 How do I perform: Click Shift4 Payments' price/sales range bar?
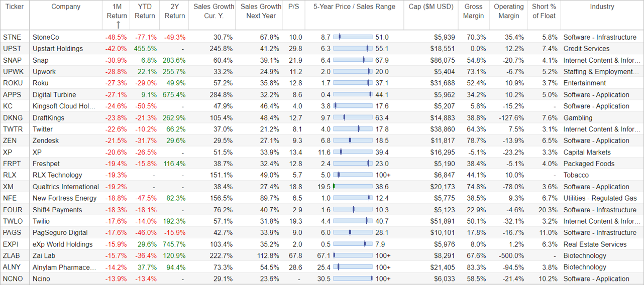[x=353, y=210]
